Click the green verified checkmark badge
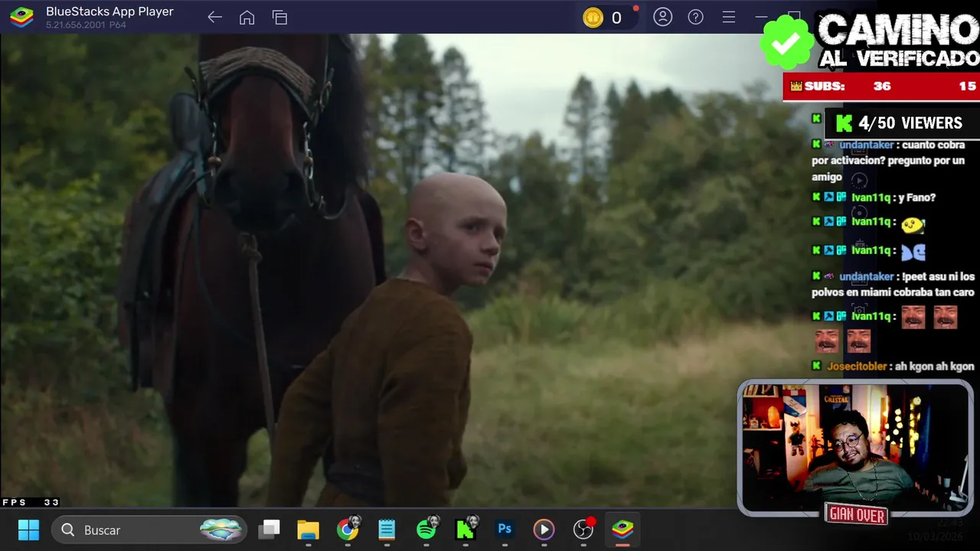The image size is (980, 551). click(786, 43)
